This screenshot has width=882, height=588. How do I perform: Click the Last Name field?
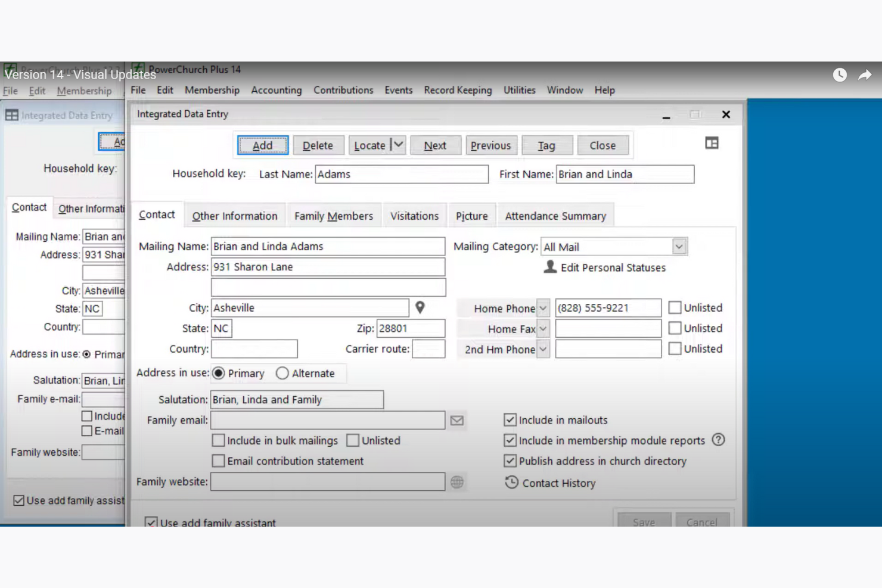[x=402, y=174]
